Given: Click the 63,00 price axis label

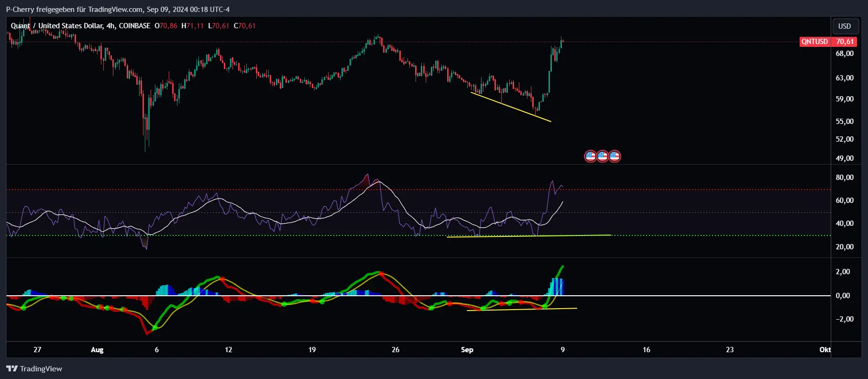Looking at the screenshot, I should (845, 78).
